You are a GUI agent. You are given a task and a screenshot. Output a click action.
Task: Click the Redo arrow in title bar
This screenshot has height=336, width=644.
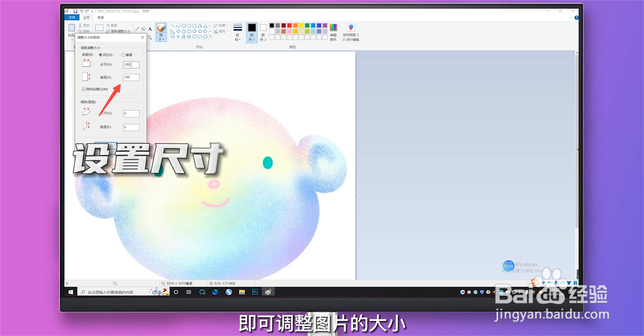(87, 11)
